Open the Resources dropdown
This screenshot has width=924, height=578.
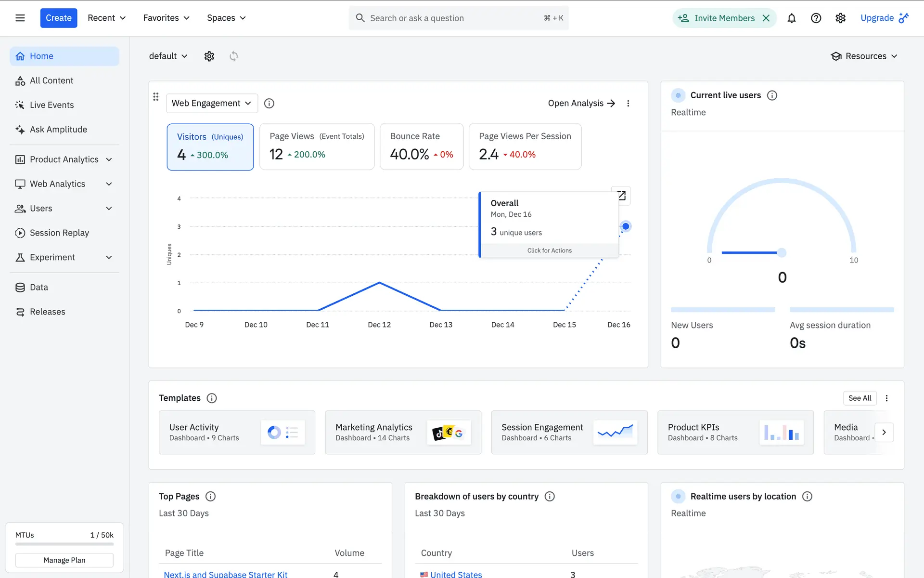(x=864, y=56)
